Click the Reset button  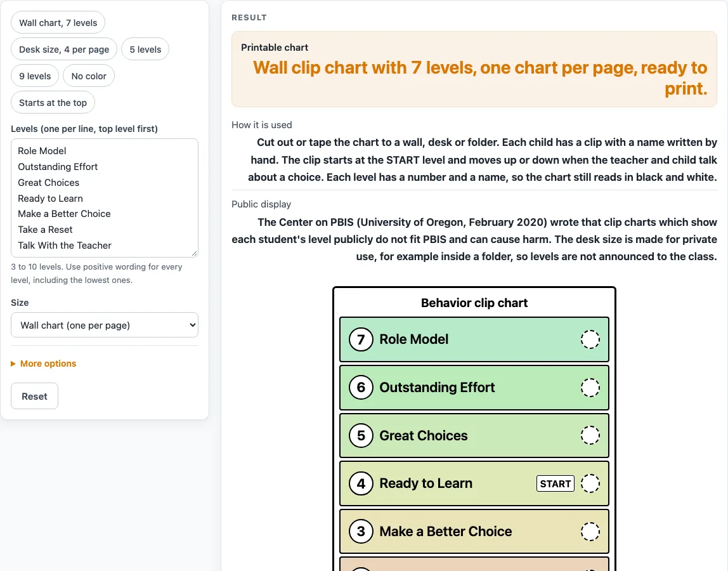[34, 397]
